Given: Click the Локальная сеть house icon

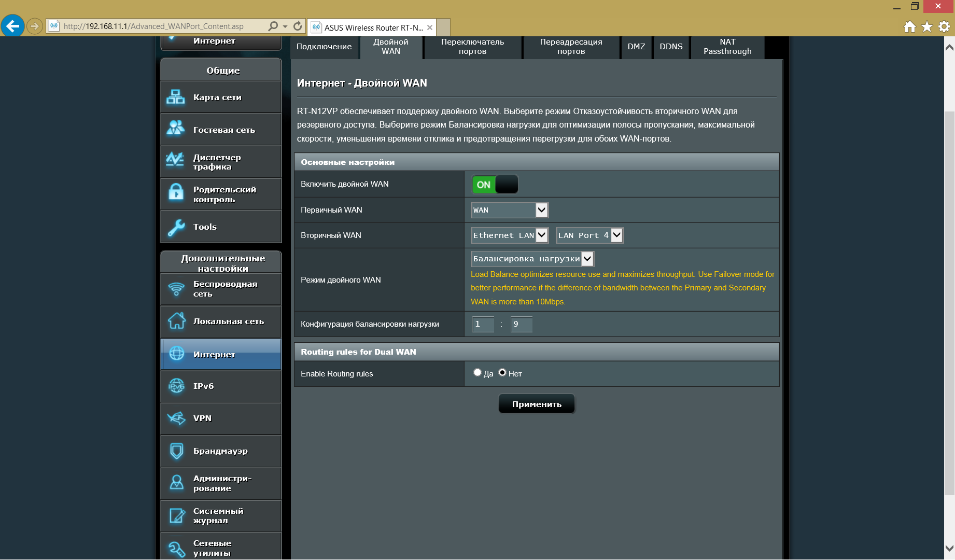Looking at the screenshot, I should coord(176,321).
